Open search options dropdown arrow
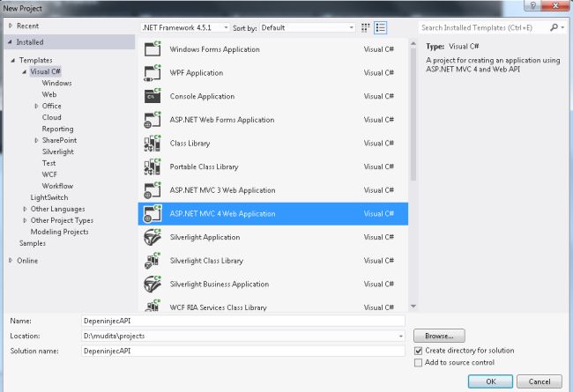This screenshot has width=573, height=392. 562,27
